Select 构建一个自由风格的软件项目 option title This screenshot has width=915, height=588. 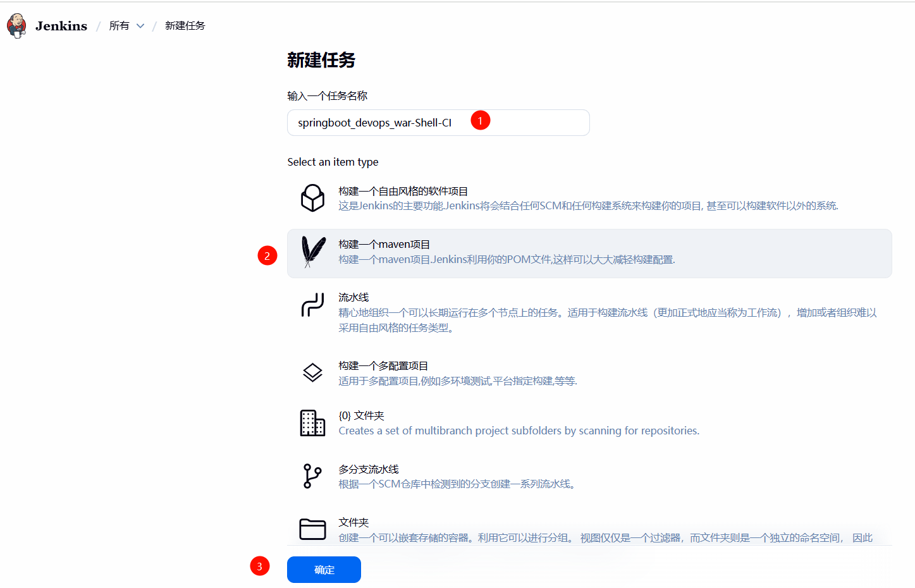403,191
